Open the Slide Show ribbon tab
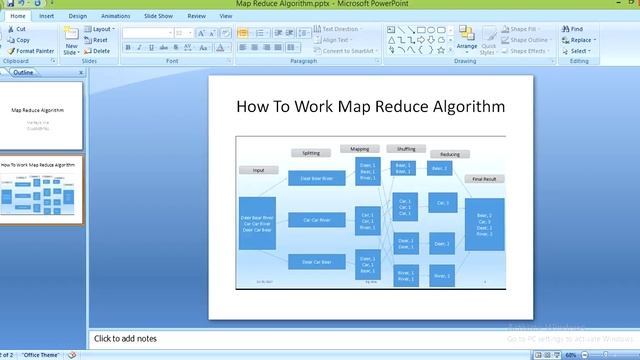The width and height of the screenshot is (640, 360). coord(158,16)
